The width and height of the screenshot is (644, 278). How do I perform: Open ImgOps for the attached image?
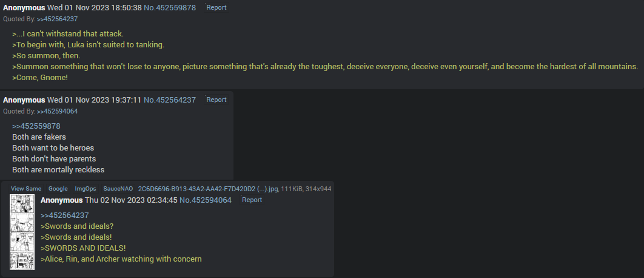click(x=86, y=189)
